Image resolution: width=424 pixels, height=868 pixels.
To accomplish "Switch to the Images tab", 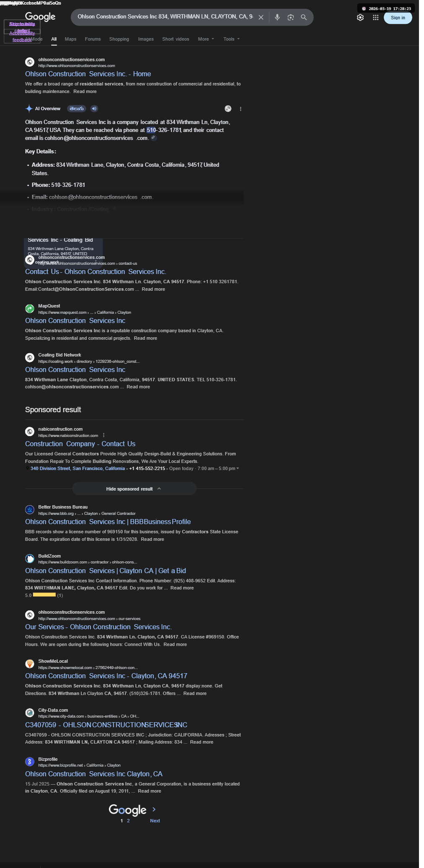I will click(x=146, y=39).
